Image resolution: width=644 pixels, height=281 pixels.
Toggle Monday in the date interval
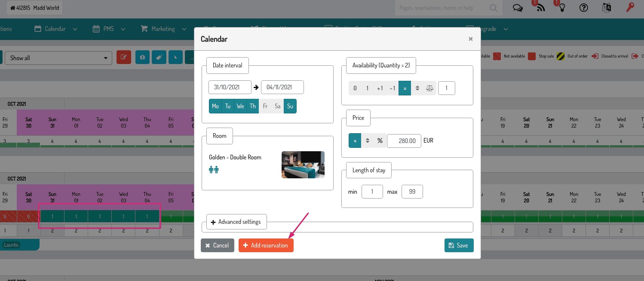point(215,106)
